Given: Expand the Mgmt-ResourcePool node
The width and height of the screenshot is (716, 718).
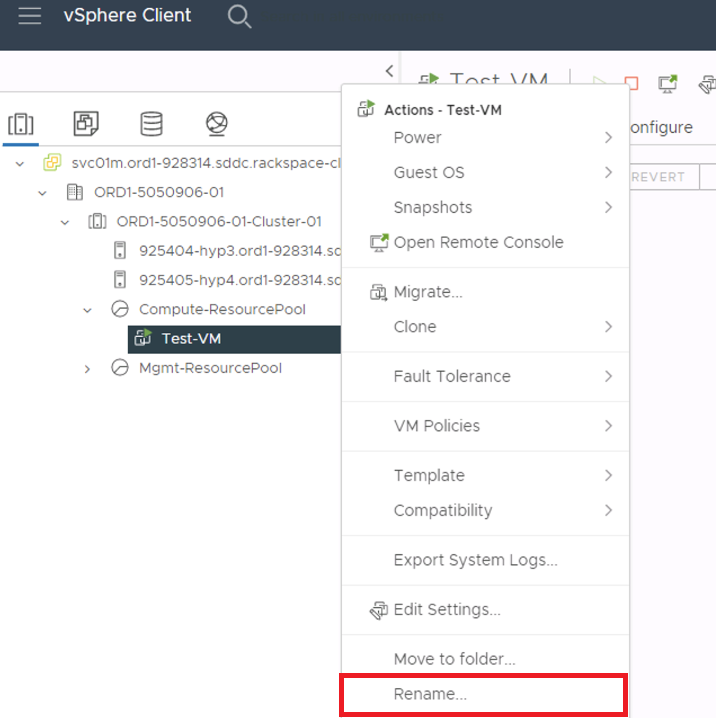Looking at the screenshot, I should [x=87, y=369].
